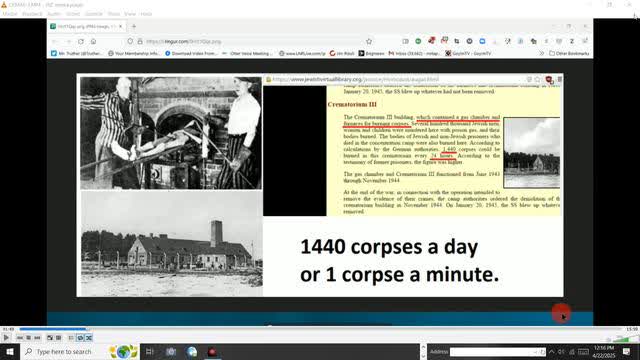The width and height of the screenshot is (640, 360).
Task: Reload the browser page
Action: [81, 41]
